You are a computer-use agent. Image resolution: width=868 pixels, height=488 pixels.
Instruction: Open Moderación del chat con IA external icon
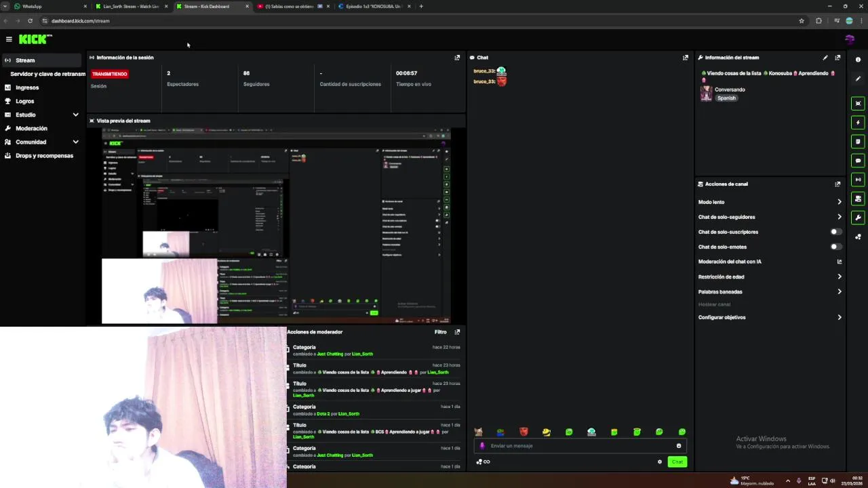pos(839,262)
